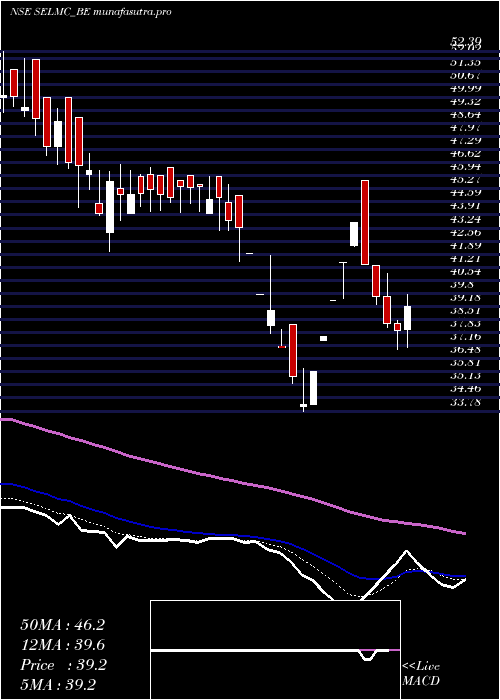Click the tallest red candle peaking near 45.27
500x700 pixels.
[x=365, y=222]
